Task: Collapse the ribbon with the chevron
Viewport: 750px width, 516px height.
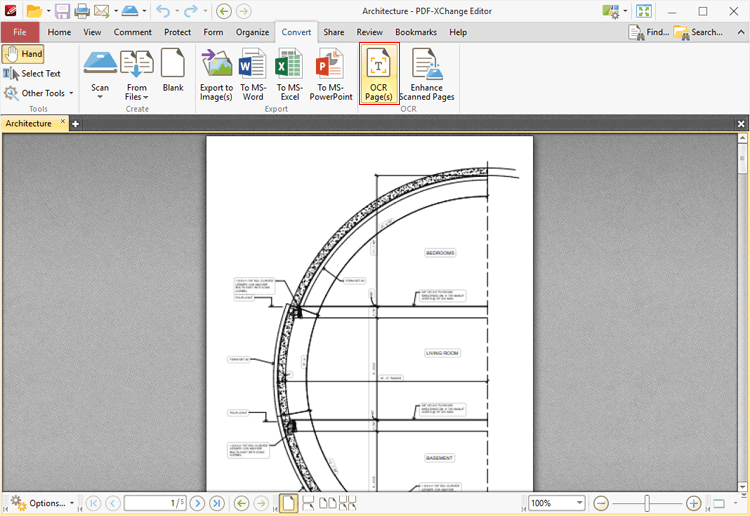Action: click(741, 32)
